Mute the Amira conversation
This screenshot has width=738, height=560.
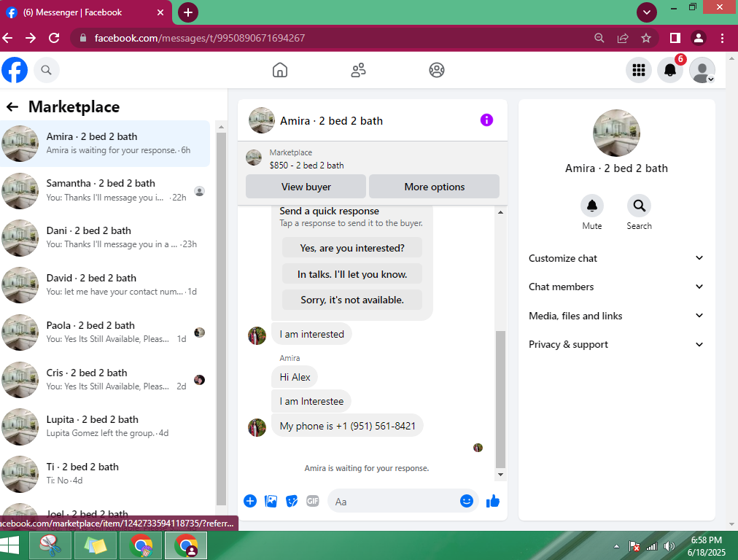click(x=592, y=206)
